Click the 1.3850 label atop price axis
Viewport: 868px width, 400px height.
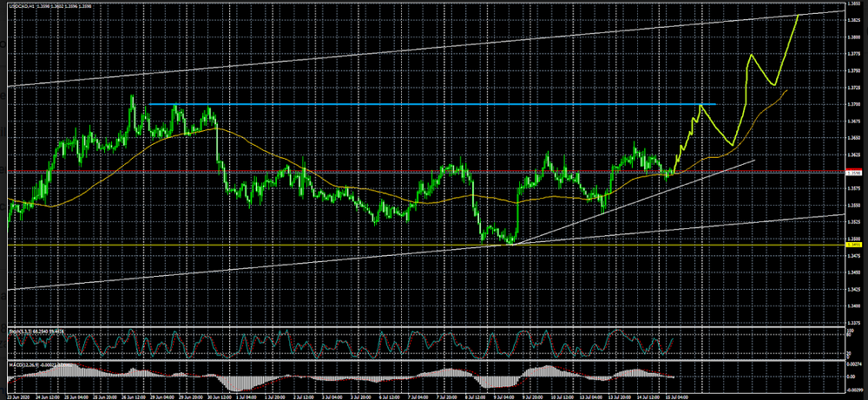coord(855,4)
